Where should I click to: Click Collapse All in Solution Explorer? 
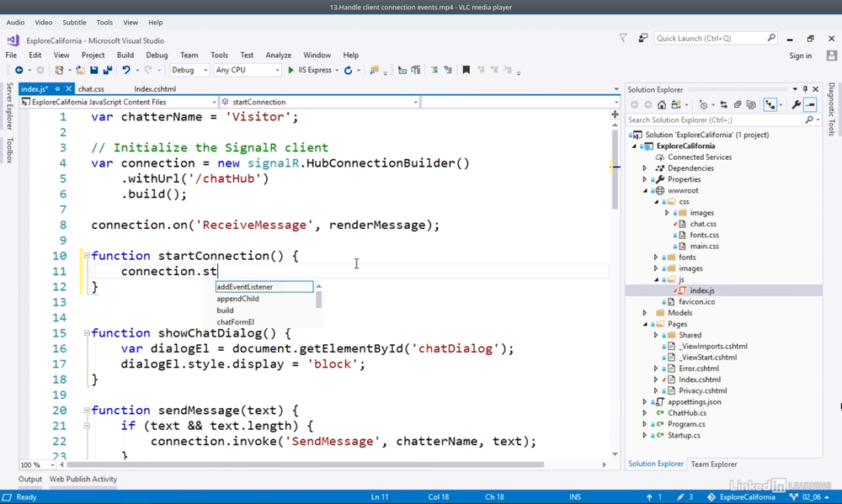[738, 105]
